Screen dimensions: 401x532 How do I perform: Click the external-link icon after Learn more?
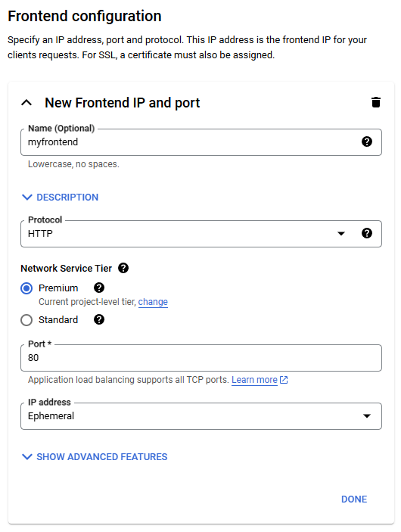[284, 380]
